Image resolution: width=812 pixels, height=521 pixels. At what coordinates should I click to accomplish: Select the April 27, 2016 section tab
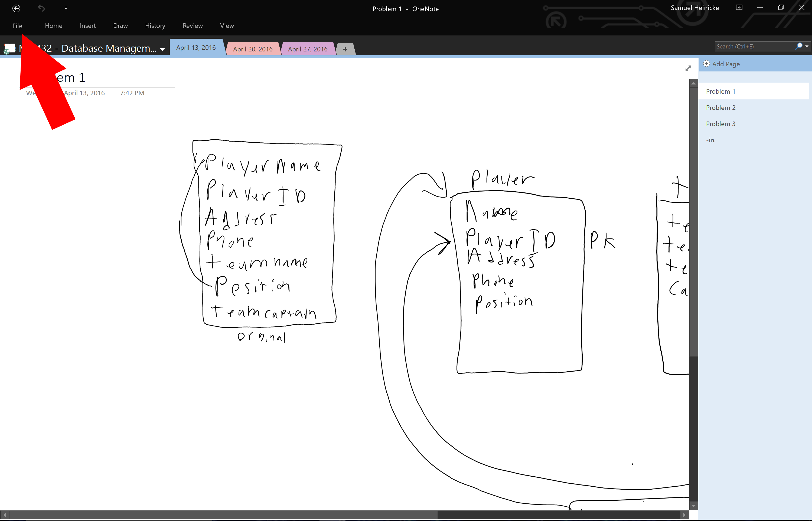[x=307, y=49]
